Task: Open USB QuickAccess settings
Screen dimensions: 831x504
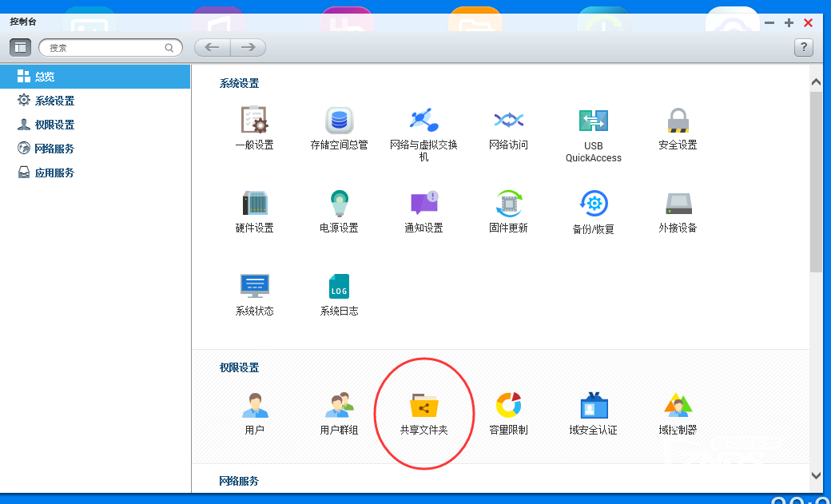Action: (594, 121)
